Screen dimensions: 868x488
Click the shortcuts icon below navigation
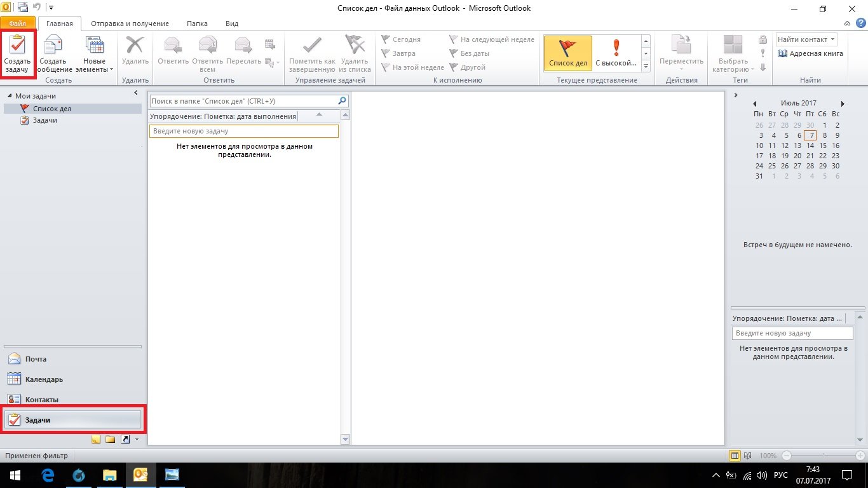(x=125, y=439)
